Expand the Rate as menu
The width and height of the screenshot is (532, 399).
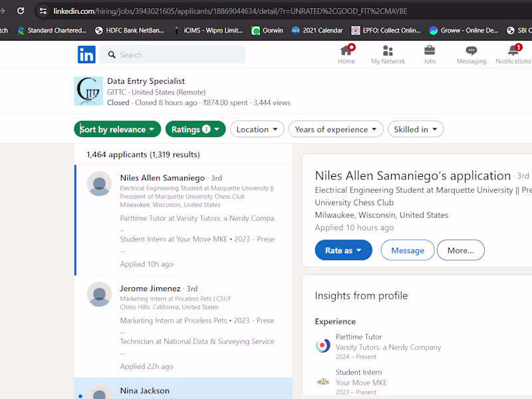click(x=343, y=249)
